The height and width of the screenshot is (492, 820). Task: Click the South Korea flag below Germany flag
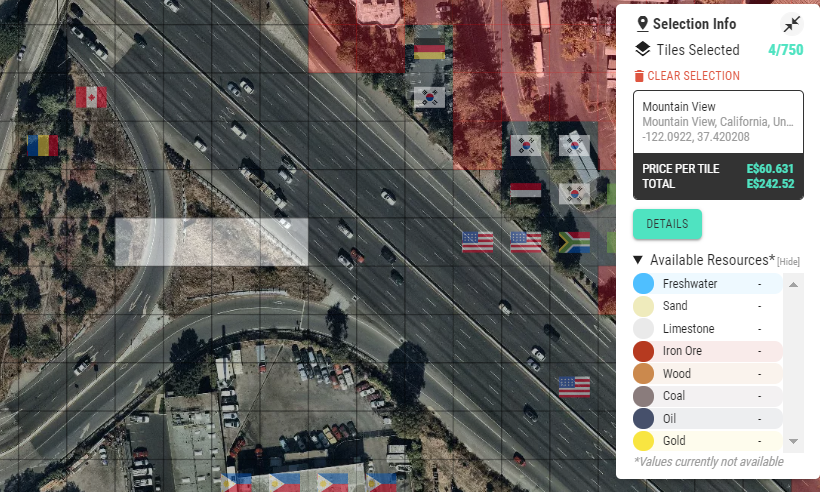[429, 97]
